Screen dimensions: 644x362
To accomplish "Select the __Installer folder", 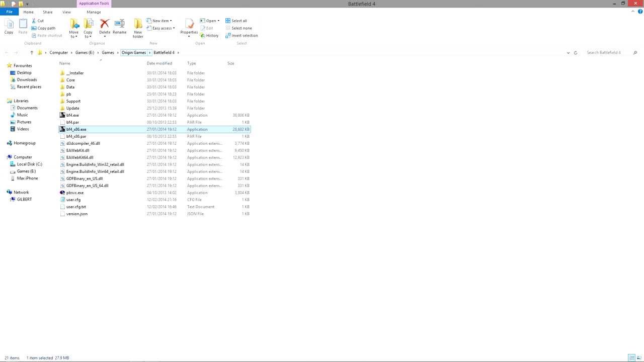I will tap(75, 73).
